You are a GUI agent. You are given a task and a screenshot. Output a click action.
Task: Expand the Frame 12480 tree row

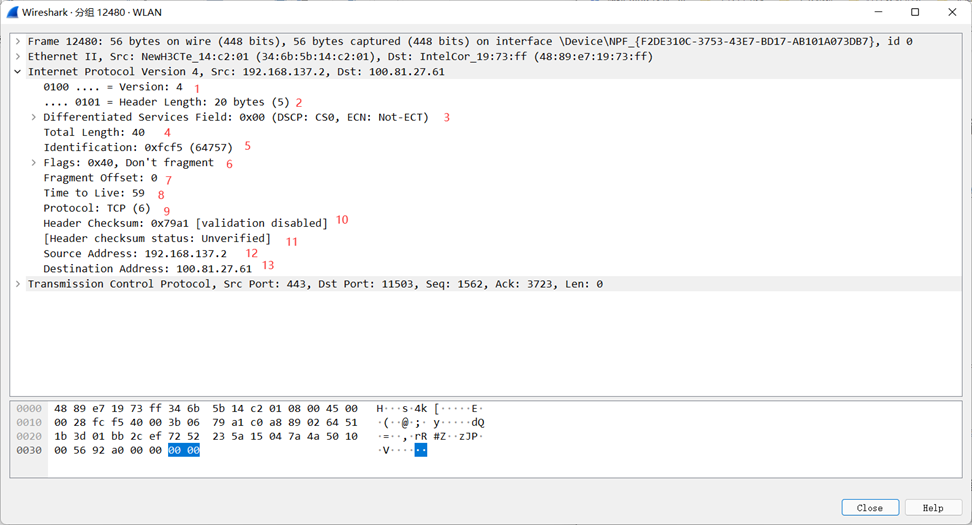click(x=18, y=42)
